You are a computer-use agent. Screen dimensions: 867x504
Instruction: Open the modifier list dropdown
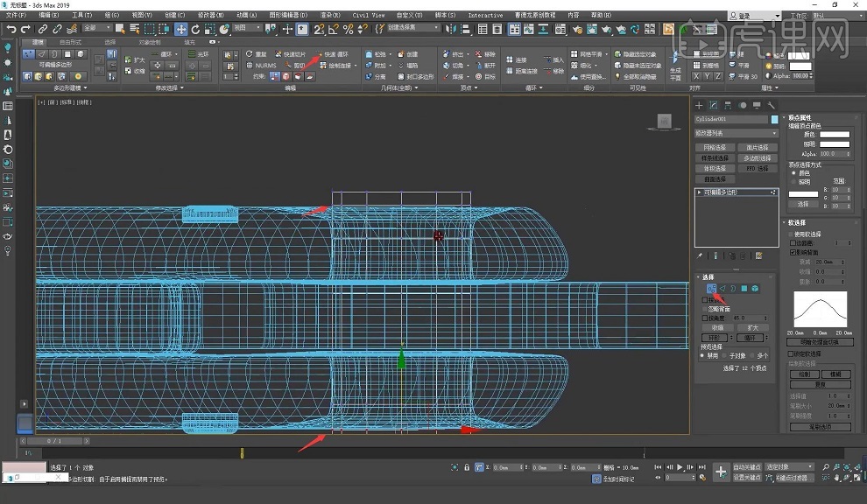point(736,133)
